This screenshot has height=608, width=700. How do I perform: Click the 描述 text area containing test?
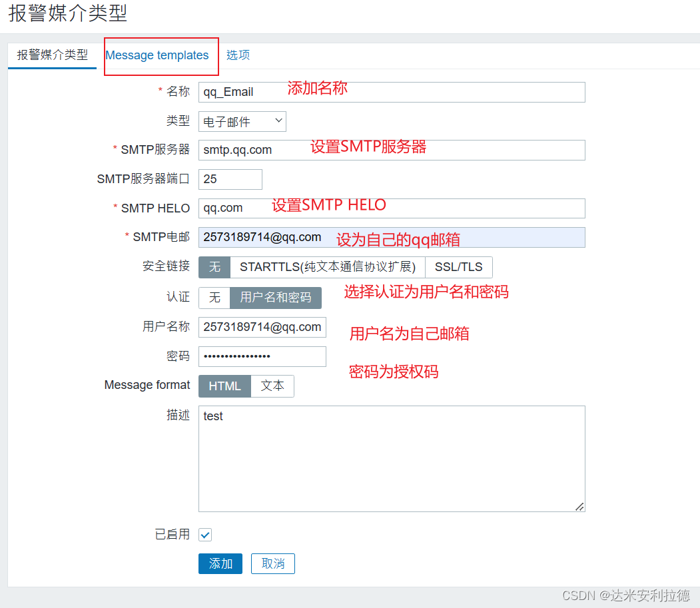pyautogui.click(x=392, y=458)
